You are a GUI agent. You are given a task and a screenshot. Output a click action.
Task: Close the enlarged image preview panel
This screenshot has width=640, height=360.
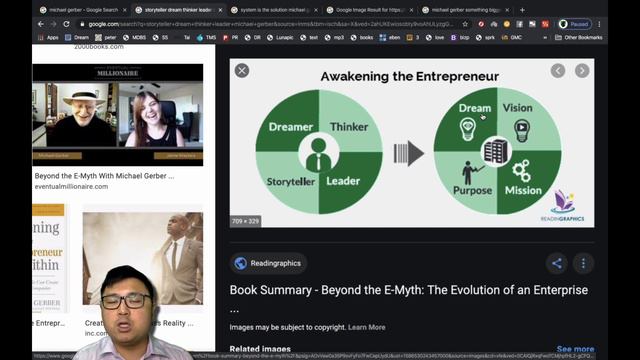click(242, 71)
